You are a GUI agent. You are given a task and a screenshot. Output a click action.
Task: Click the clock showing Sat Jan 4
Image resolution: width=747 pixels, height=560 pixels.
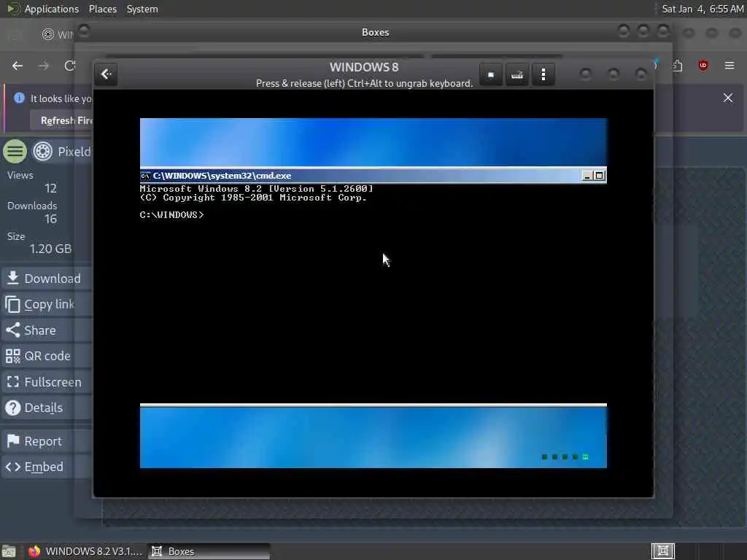pos(703,9)
